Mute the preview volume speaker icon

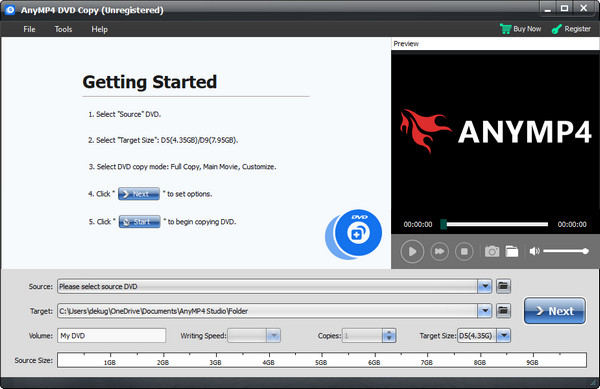(x=534, y=251)
